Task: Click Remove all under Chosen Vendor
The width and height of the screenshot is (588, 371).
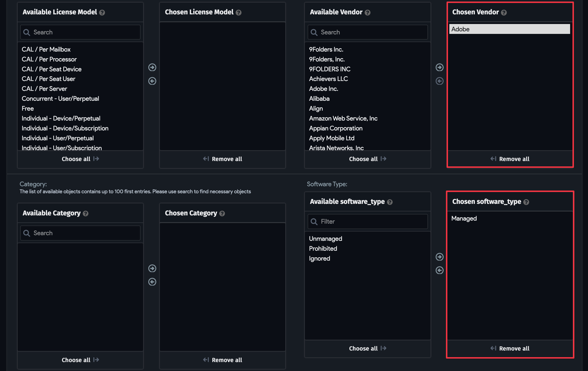Action: 510,159
